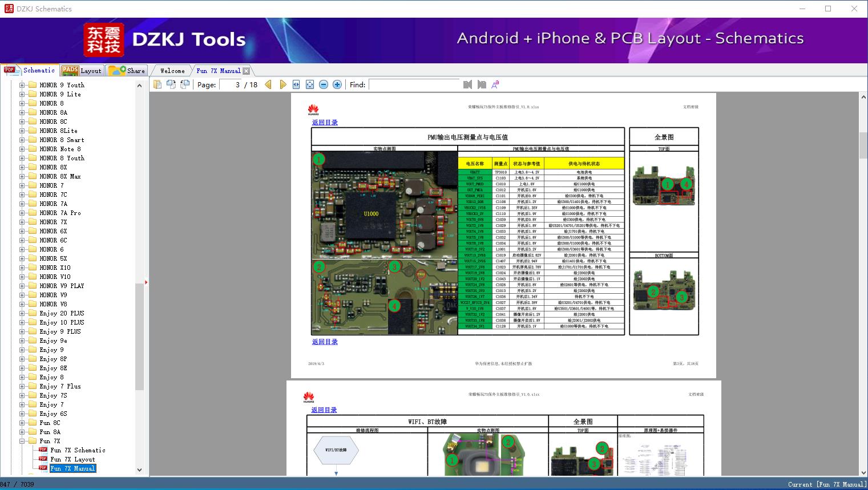Zoom out with the minus icon
The height and width of the screenshot is (490, 868).
[324, 84]
